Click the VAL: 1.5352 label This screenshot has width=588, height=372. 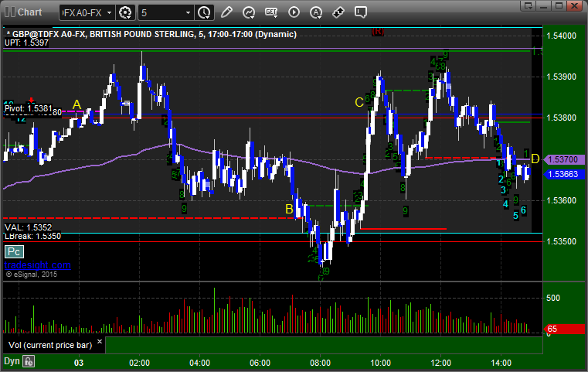click(x=28, y=227)
